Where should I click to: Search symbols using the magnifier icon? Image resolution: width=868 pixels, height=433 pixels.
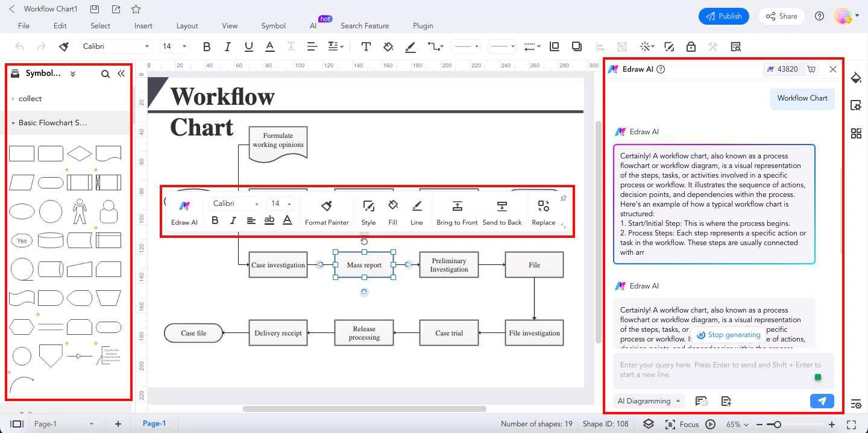(105, 73)
